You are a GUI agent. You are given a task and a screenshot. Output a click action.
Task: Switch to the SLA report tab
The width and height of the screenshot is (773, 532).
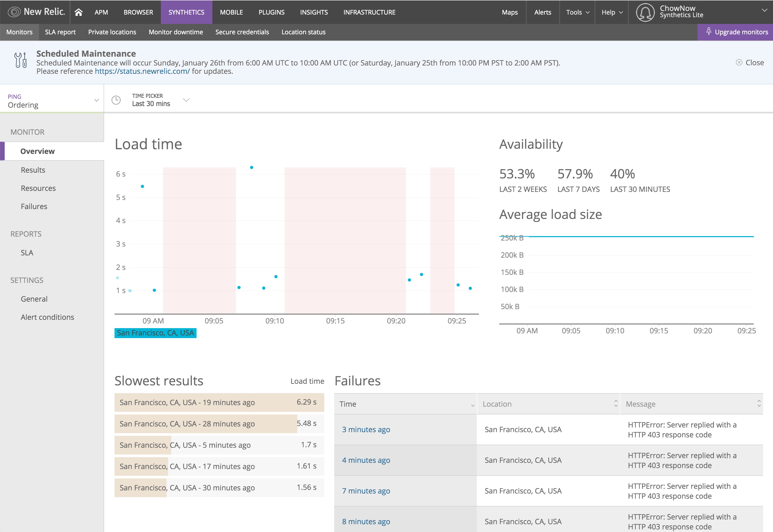[x=60, y=32]
